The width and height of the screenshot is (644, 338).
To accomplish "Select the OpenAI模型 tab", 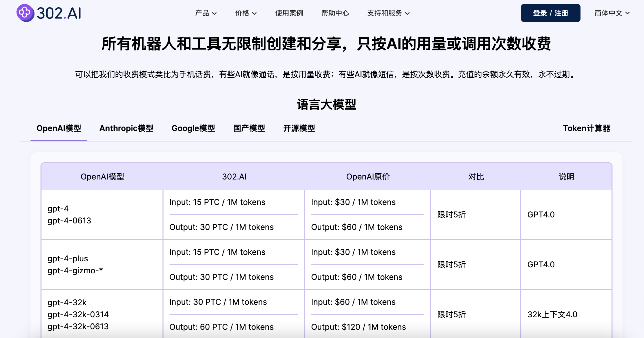I will click(58, 128).
